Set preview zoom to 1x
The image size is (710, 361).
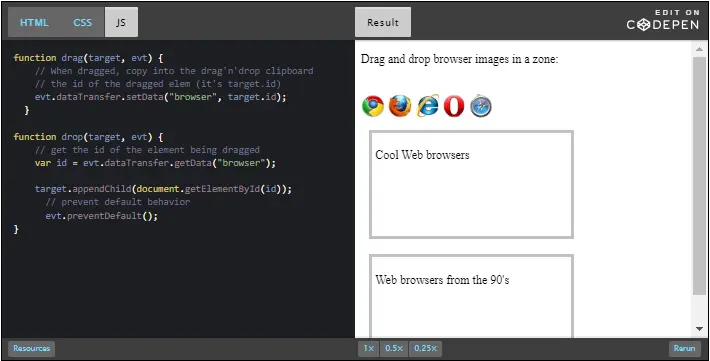[x=369, y=348]
